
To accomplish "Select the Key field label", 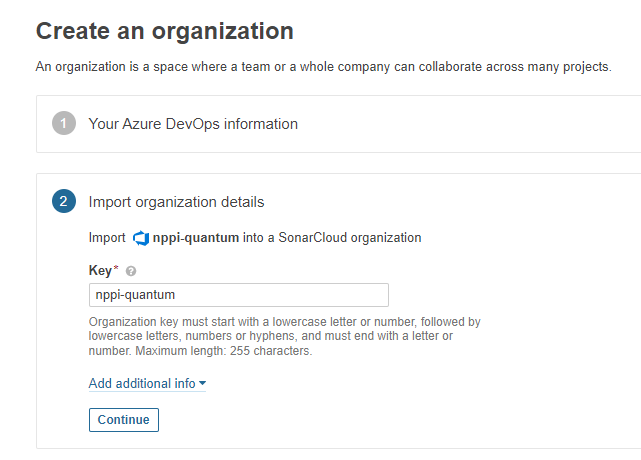I will tap(100, 271).
